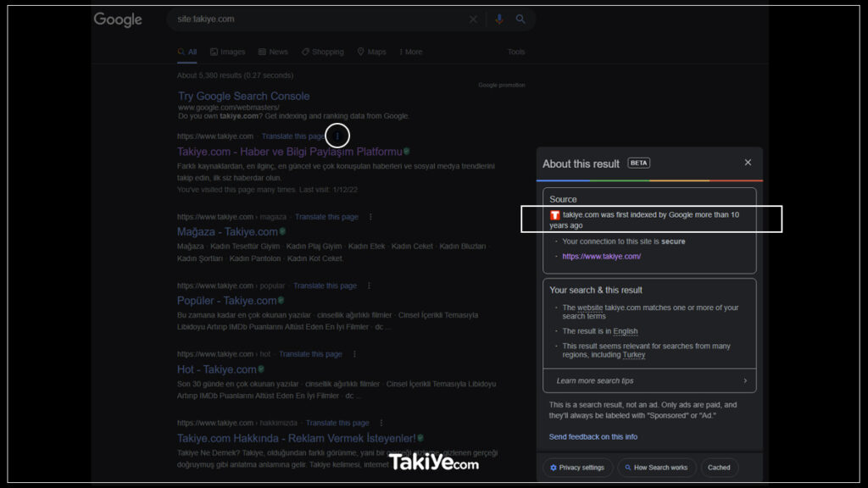
Task: Click the green shield beside the Mağaza title
Action: pyautogui.click(x=282, y=231)
